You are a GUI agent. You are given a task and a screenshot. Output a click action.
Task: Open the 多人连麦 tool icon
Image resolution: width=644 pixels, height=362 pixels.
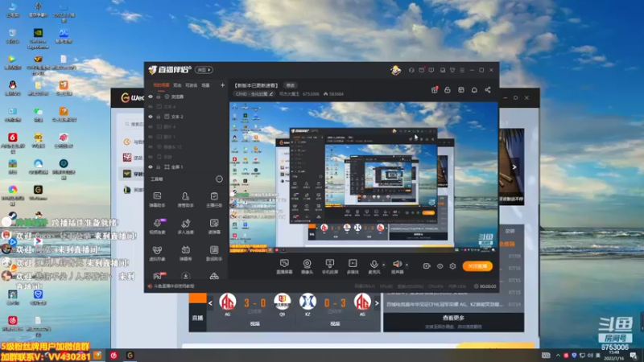185,226
